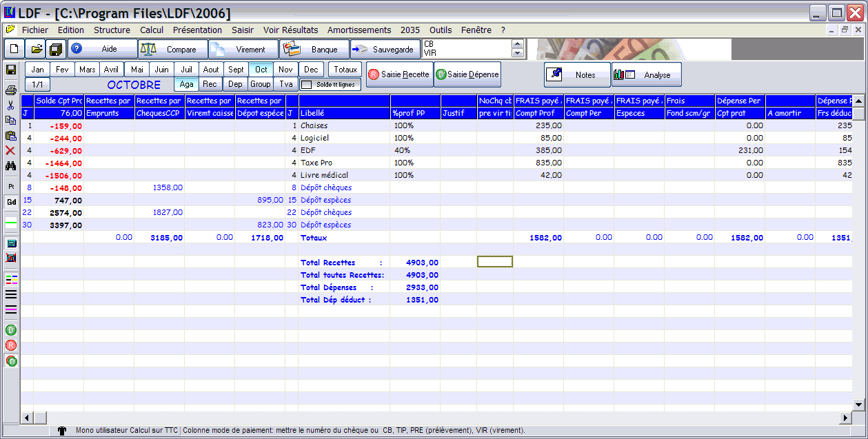This screenshot has width=868, height=439.
Task: Cut with the scissors icon
Action: coord(11,105)
